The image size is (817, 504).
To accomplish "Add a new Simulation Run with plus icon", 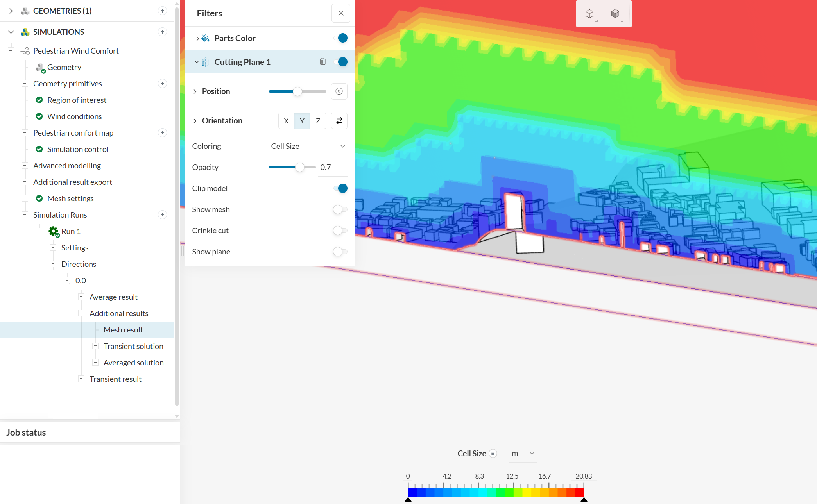I will 162,215.
